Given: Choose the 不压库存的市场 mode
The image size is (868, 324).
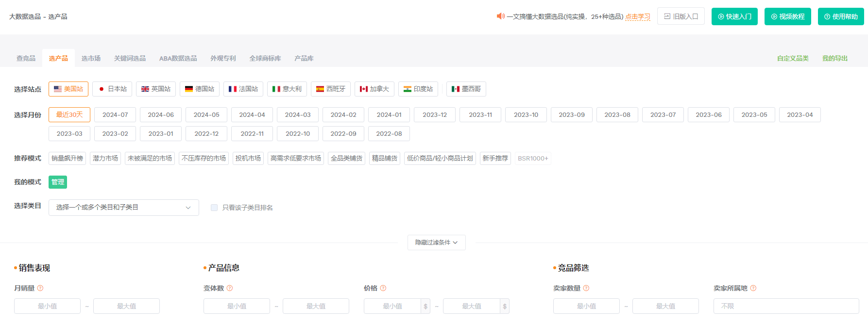Looking at the screenshot, I should [x=204, y=159].
